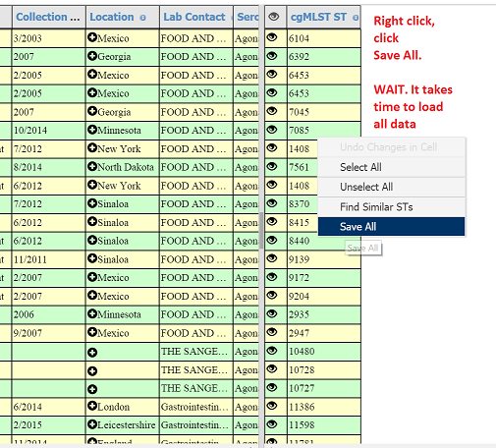Choose Unselect All in the context menu
Image resolution: width=496 pixels, height=448 pixels.
(391, 187)
